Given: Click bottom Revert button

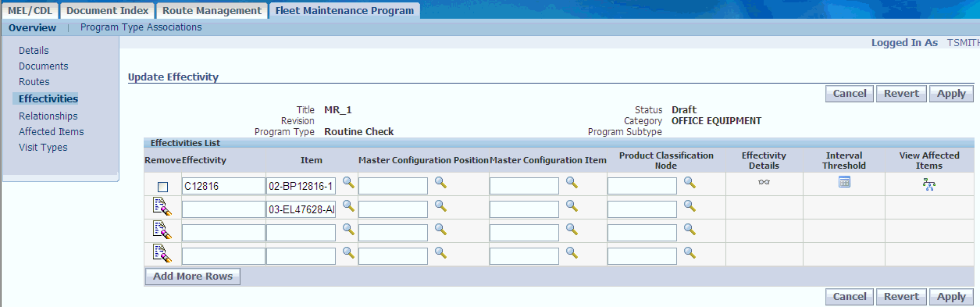Looking at the screenshot, I should (x=901, y=297).
